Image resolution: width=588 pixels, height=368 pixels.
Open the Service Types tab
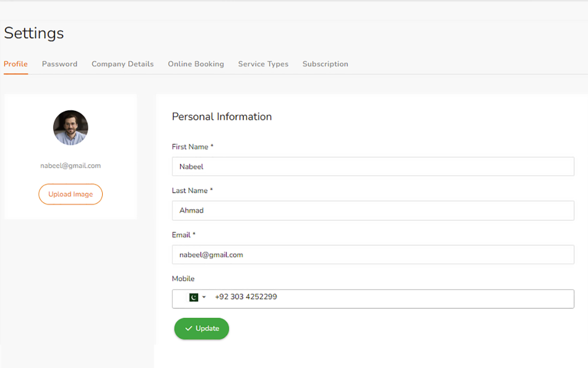point(263,64)
